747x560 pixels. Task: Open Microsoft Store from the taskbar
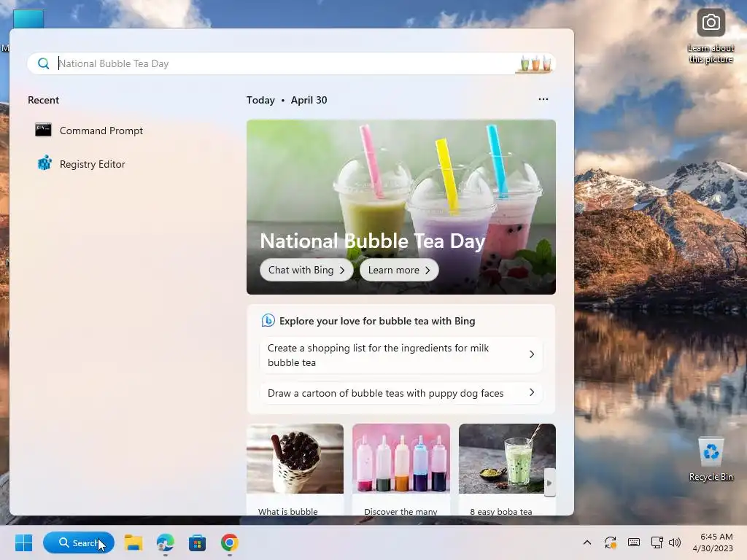click(197, 542)
